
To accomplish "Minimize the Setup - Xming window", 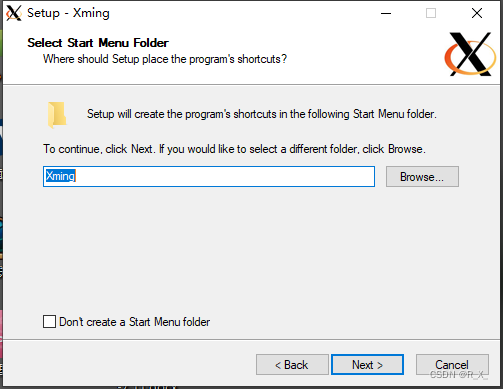I will pos(386,13).
